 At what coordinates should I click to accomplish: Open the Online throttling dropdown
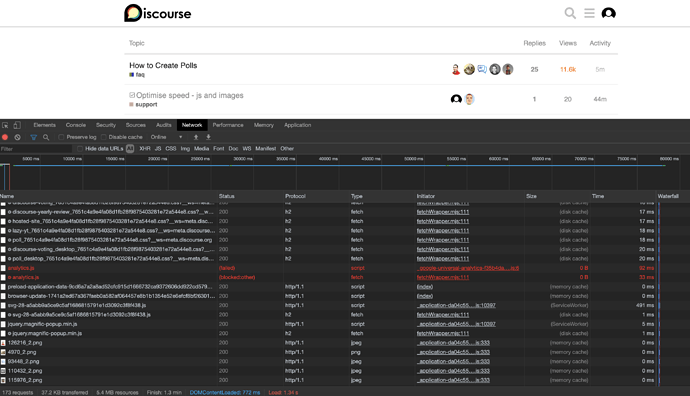click(166, 137)
